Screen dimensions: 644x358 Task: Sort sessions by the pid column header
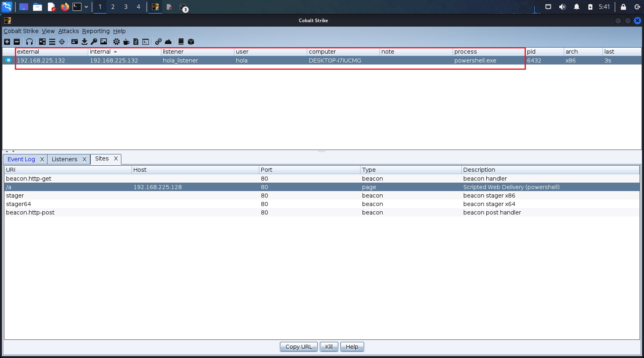coord(544,52)
